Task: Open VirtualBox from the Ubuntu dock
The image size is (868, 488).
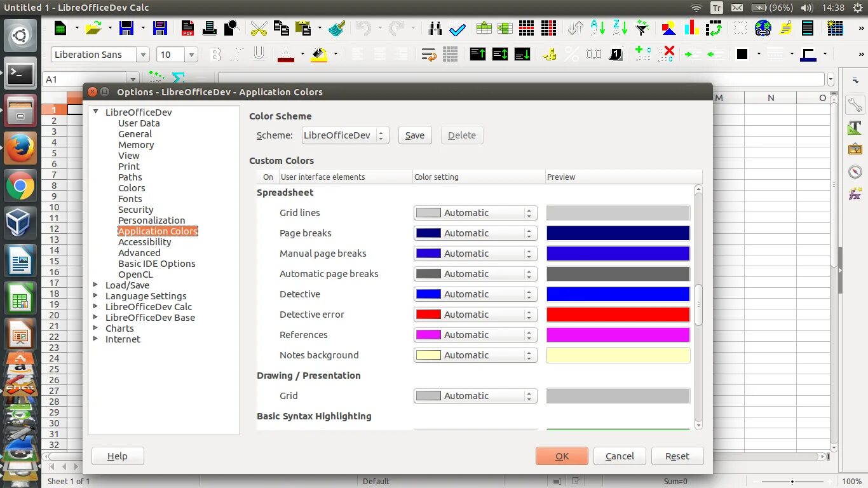Action: click(x=20, y=224)
